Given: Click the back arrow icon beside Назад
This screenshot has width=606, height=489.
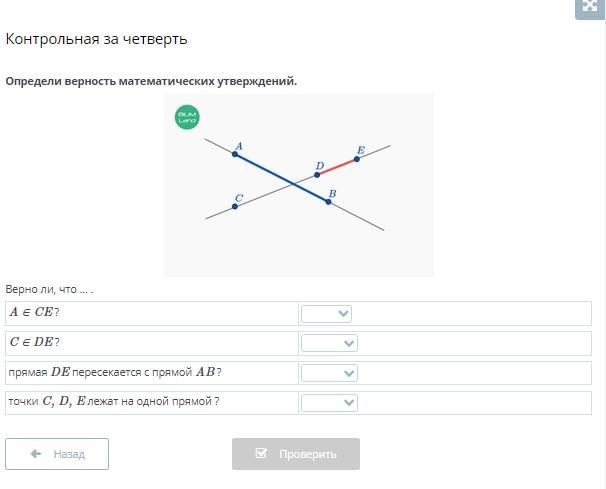Looking at the screenshot, I should (x=36, y=454).
